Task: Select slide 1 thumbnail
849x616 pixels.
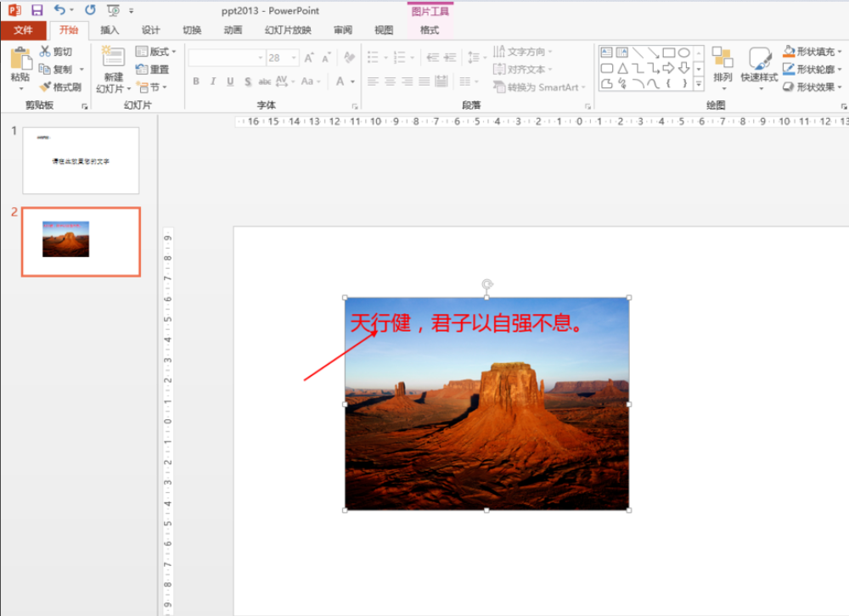Action: point(81,160)
